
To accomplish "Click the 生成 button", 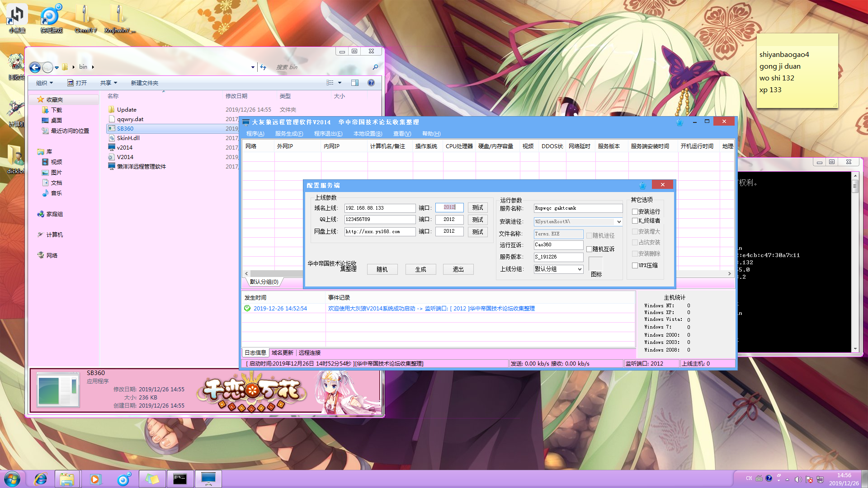I will [x=420, y=269].
